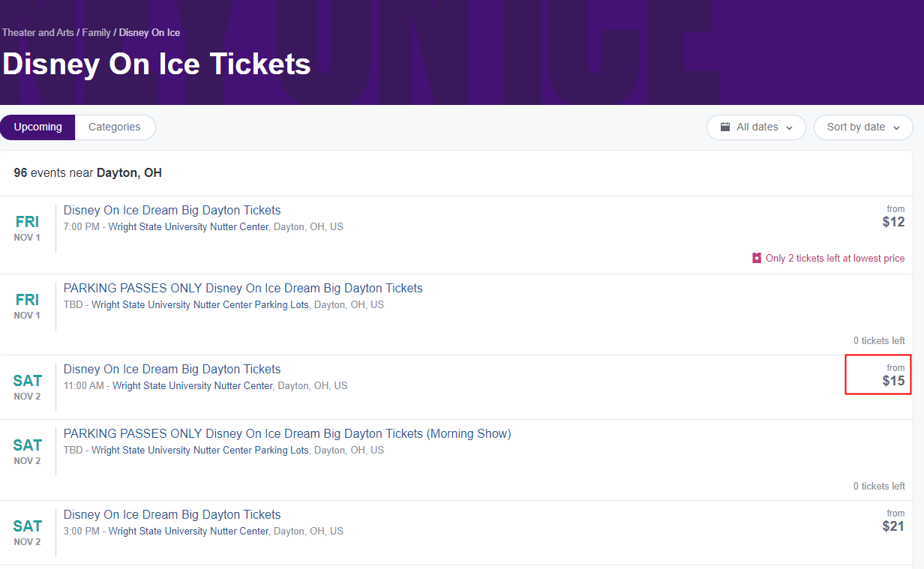Switch to the Upcoming tab
Viewport: 924px width, 569px height.
click(37, 127)
